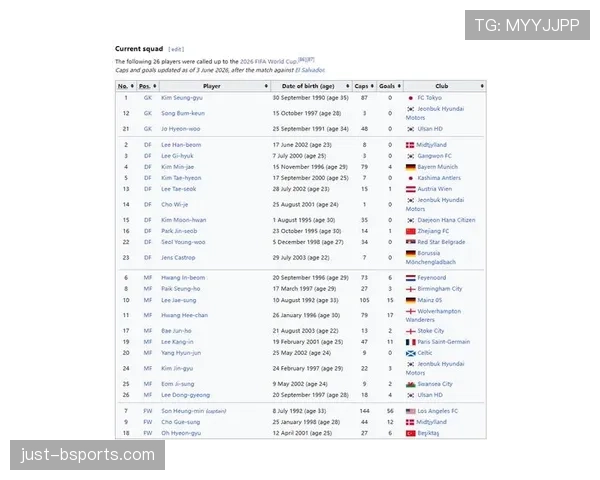The width and height of the screenshot is (600, 480).
Task: Open the El Salvador link
Action: coord(310,70)
